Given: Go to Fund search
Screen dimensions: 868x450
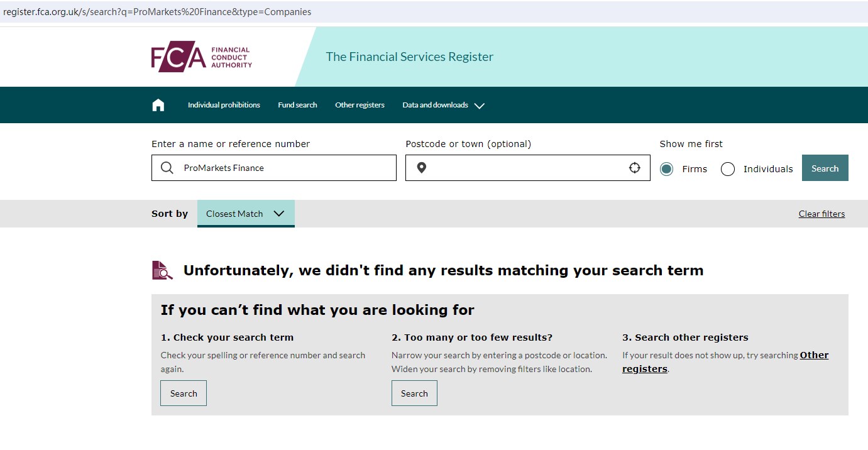Looking at the screenshot, I should [297, 105].
